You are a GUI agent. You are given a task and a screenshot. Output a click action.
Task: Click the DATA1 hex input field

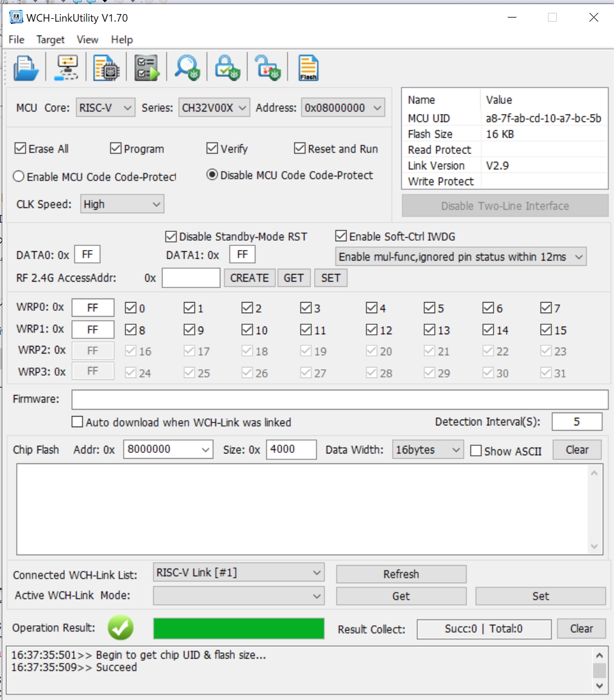[x=242, y=254]
